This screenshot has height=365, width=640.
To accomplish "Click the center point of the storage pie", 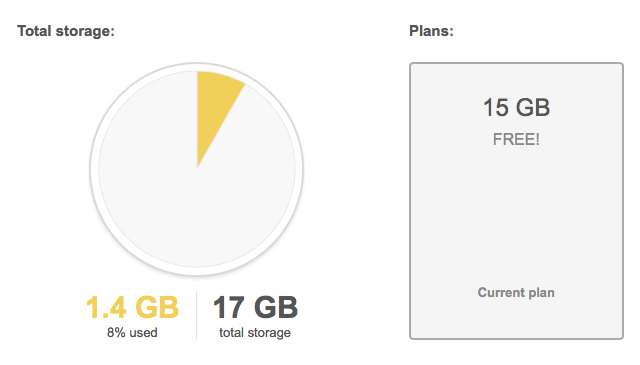I will click(197, 169).
